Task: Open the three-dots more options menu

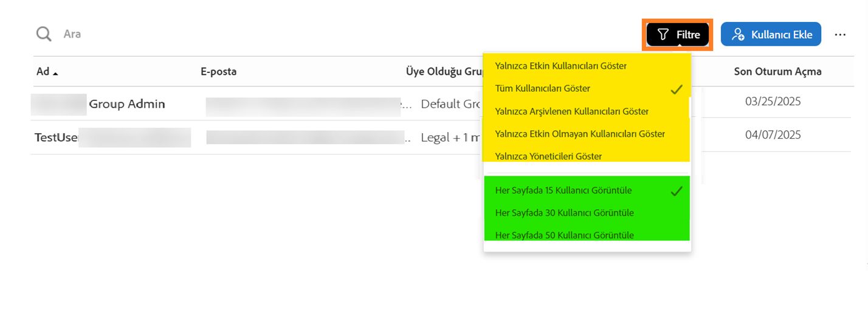Action: (x=840, y=35)
